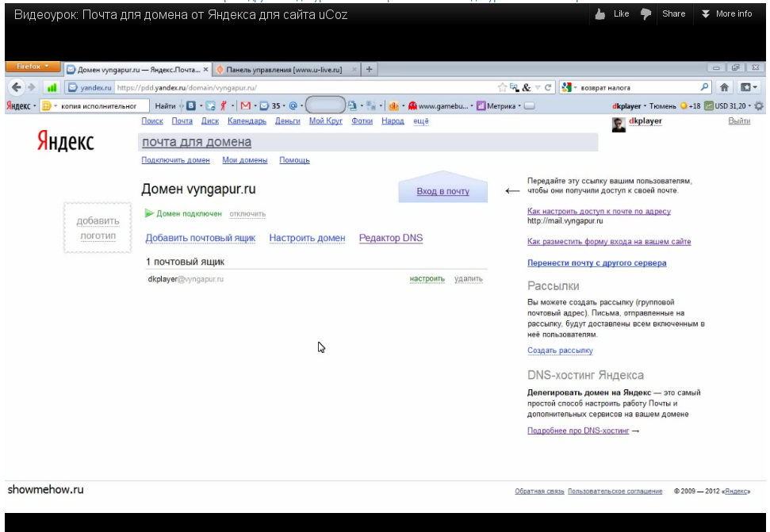Open More info on the video header
Image resolution: width=770 pixels, height=532 pixels.
(727, 13)
